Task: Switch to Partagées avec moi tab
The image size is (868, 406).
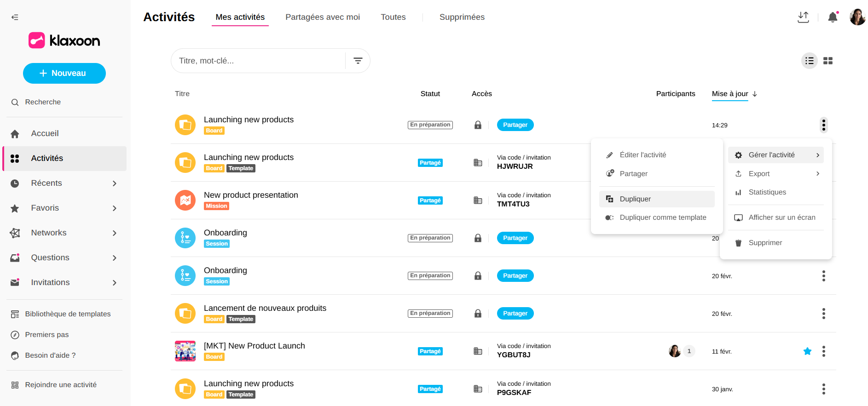Action: coord(323,17)
